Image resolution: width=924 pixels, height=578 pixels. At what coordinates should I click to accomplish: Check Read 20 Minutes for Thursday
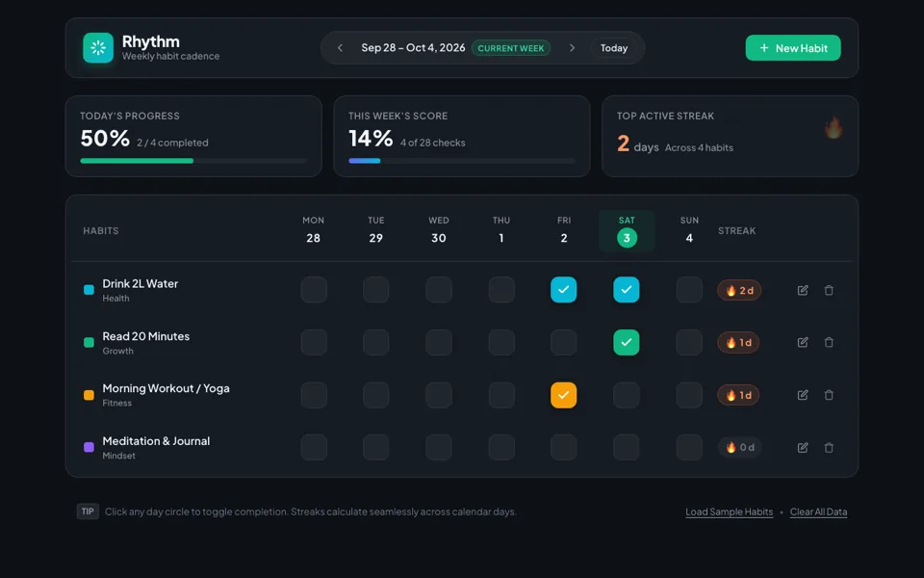point(501,342)
